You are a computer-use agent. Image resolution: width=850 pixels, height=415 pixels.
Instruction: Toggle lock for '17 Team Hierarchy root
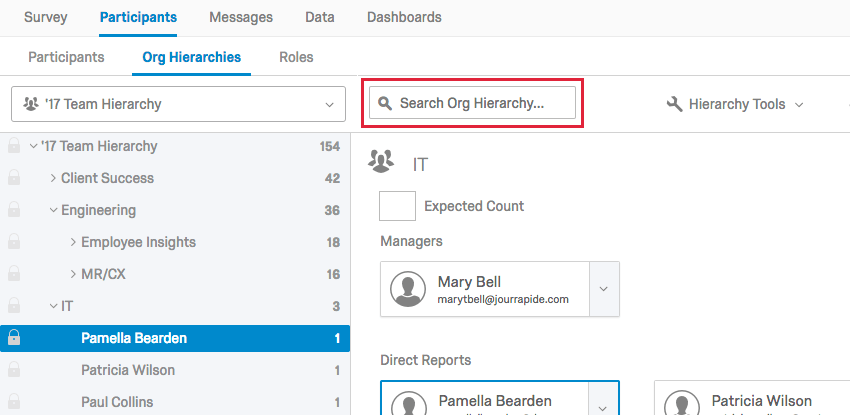pyautogui.click(x=14, y=147)
